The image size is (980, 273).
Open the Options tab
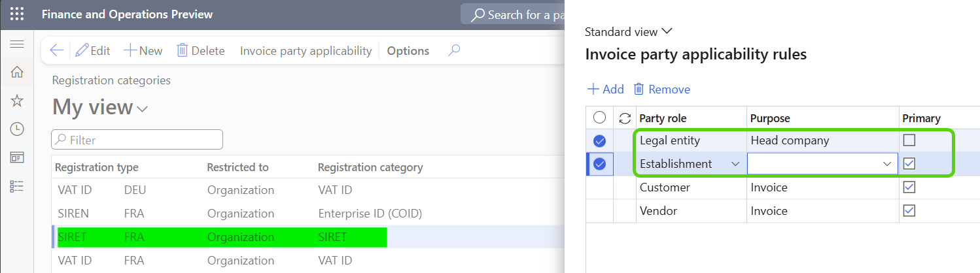coord(408,50)
